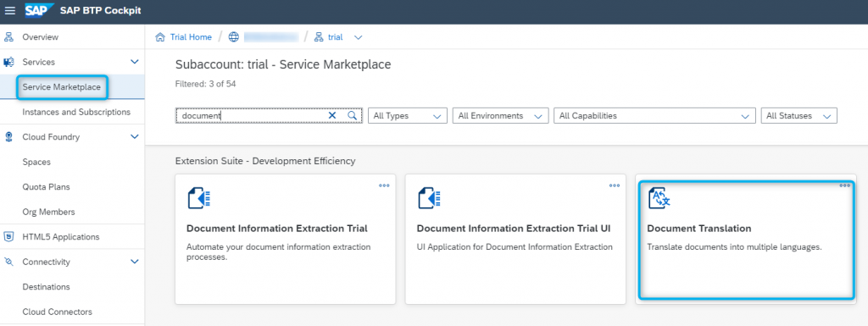Clear the search field with the X icon

(332, 115)
